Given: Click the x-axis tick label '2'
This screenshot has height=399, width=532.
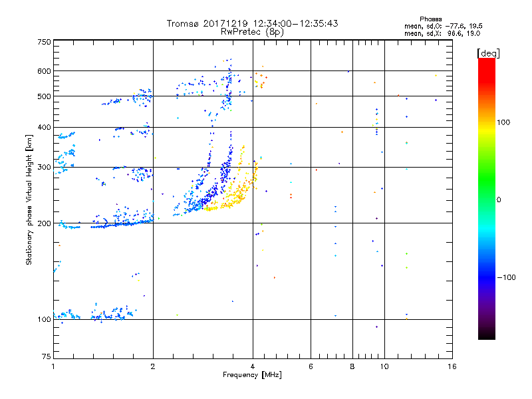Looking at the screenshot, I should 153,366.
